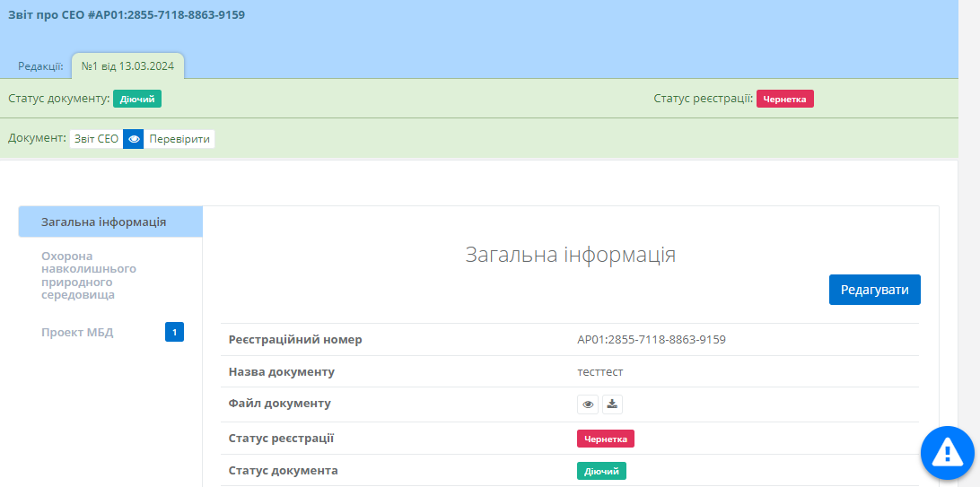Click the Діючий badge in the Статус документа row
The image size is (980, 487).
[601, 471]
